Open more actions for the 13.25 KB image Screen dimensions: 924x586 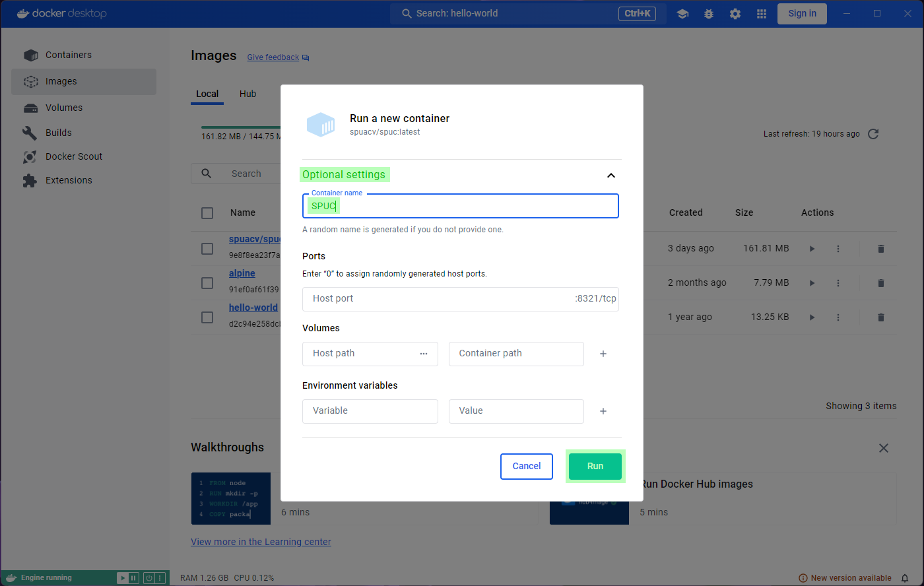(x=838, y=317)
